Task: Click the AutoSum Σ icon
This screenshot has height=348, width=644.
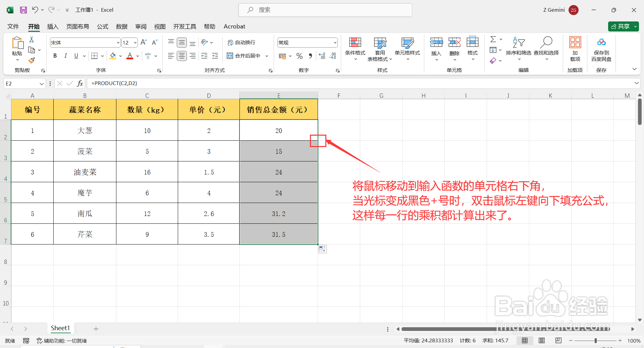Action: click(x=493, y=39)
